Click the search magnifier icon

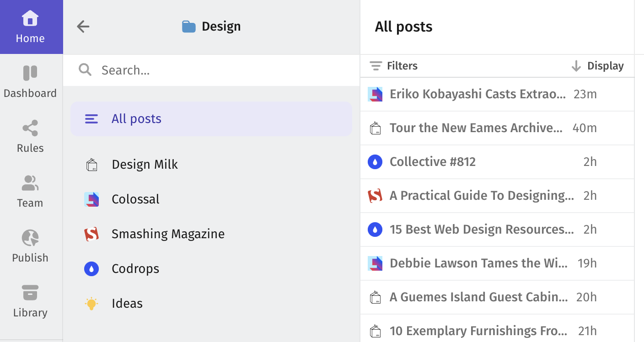85,69
